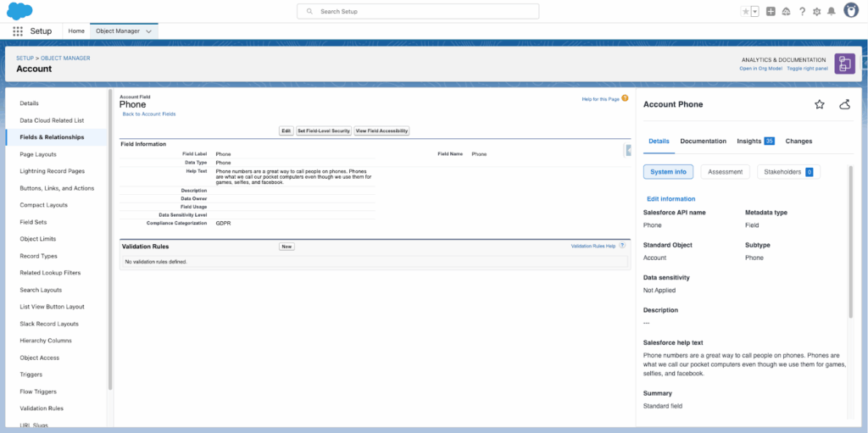Click the question mark Help icon
Viewport: 868px width, 433px height.
point(801,12)
